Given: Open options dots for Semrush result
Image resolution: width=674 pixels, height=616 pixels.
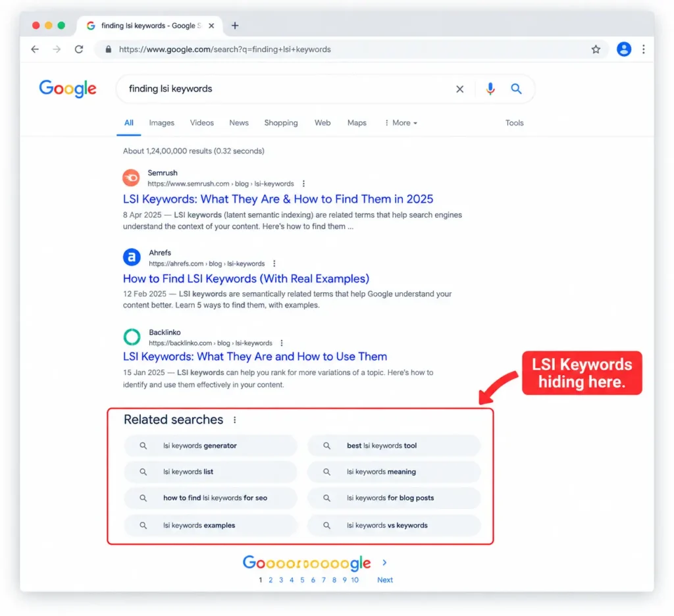Looking at the screenshot, I should pos(303,184).
